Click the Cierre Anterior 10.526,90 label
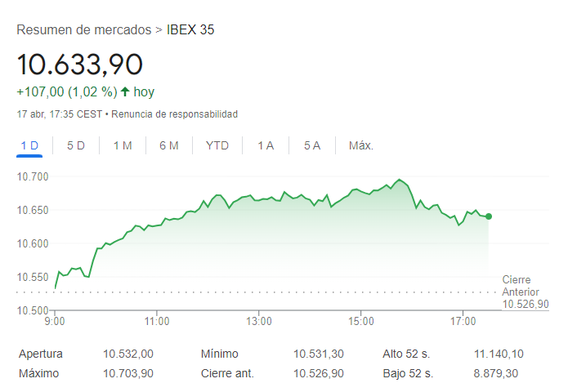This screenshot has width=568, height=392. [525, 292]
